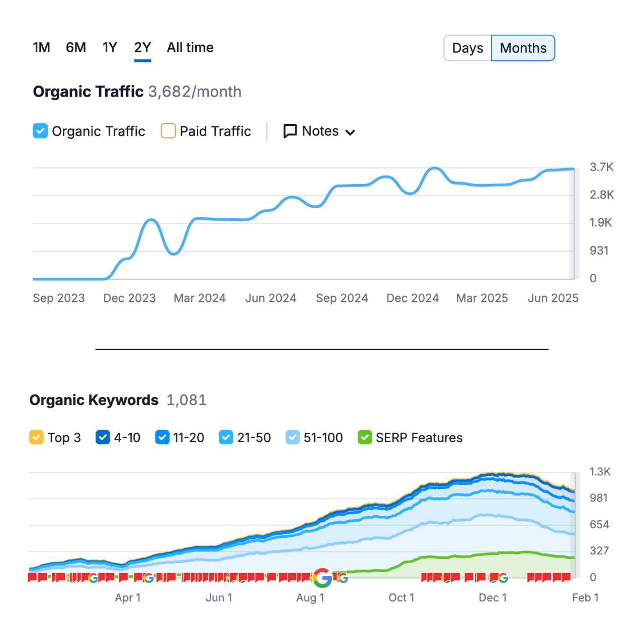Switch the chart granularity to Days
This screenshot has width=644, height=644.
[467, 48]
